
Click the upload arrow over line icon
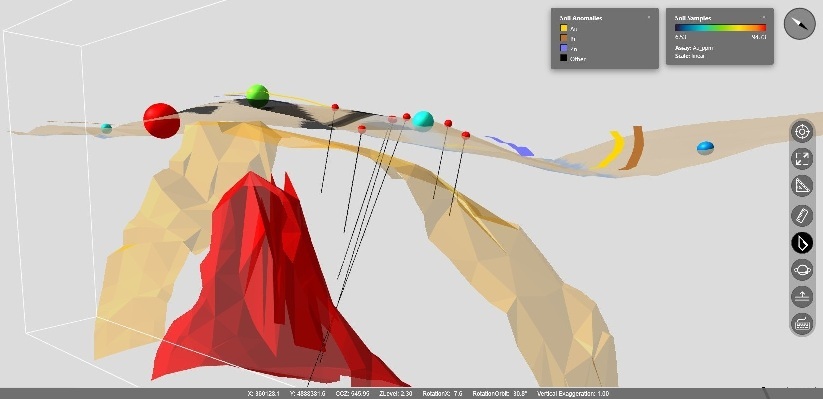(x=802, y=297)
